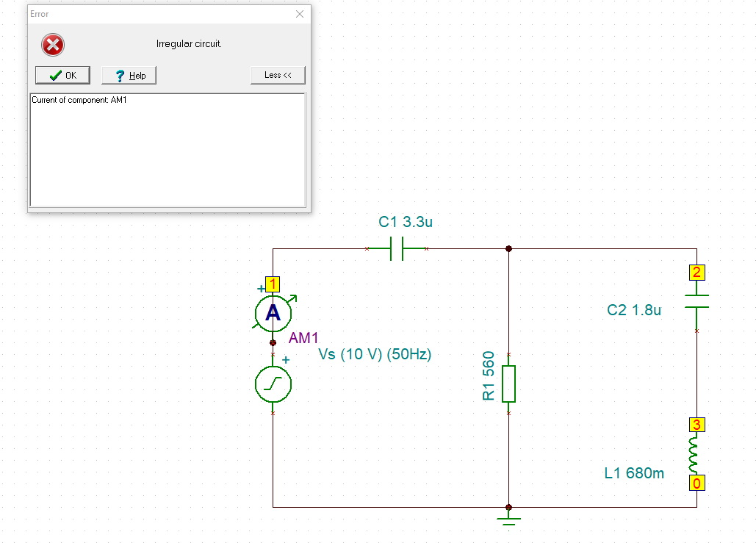Collapse details with the Less << button
This screenshot has height=543, width=756.
click(278, 74)
